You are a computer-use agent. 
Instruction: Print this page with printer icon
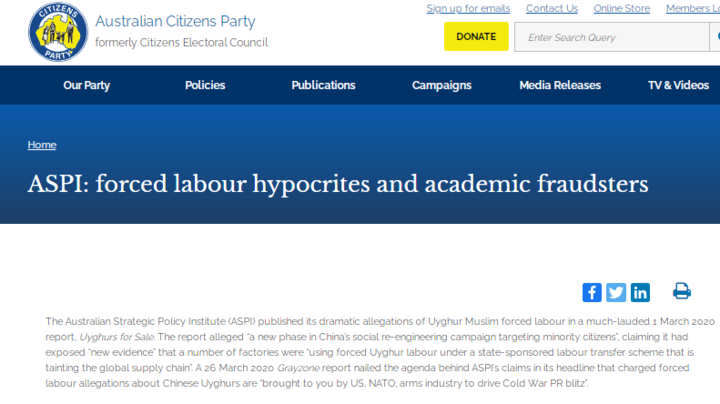click(682, 291)
